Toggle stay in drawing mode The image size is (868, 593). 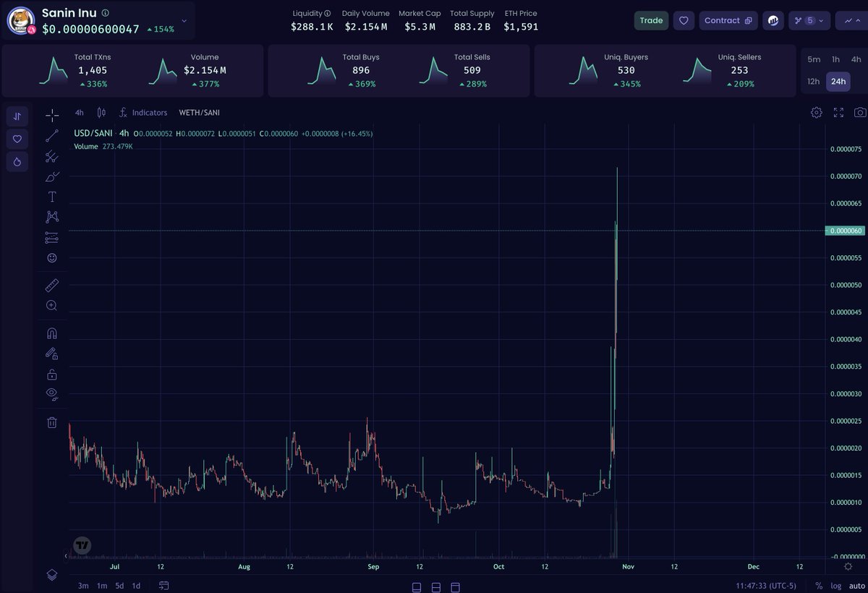click(52, 354)
